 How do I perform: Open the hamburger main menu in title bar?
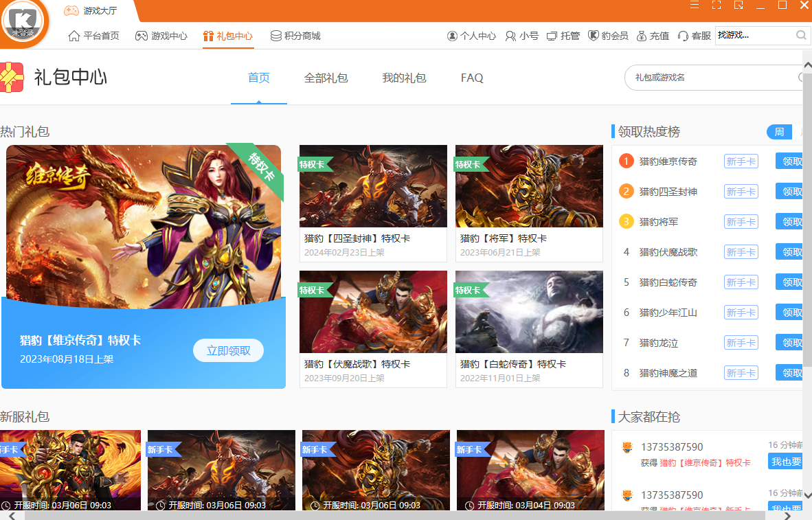tap(695, 5)
